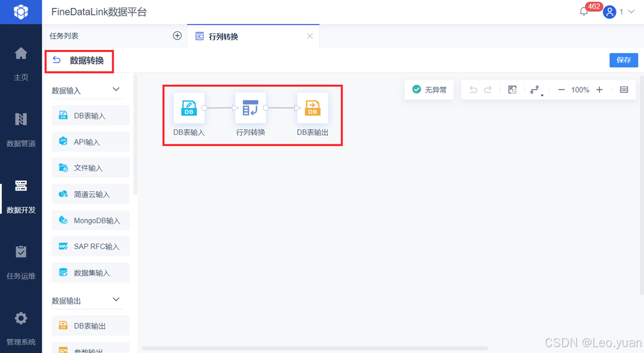Click the canvas horizontal scrollbar
This screenshot has height=353, width=644.
[x=315, y=349]
